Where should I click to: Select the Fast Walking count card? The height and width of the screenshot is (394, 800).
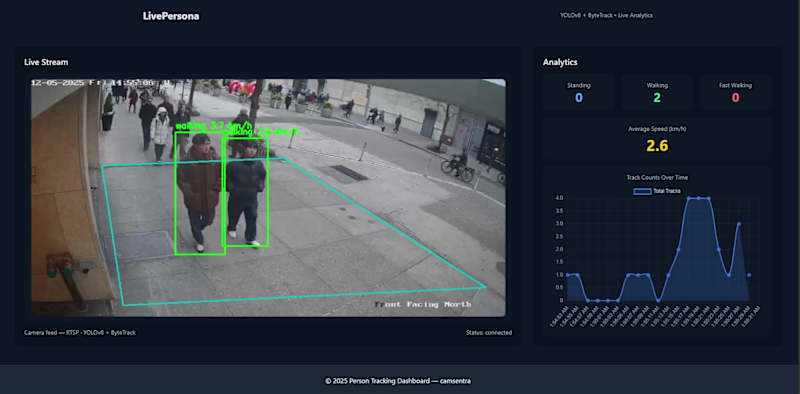click(735, 92)
